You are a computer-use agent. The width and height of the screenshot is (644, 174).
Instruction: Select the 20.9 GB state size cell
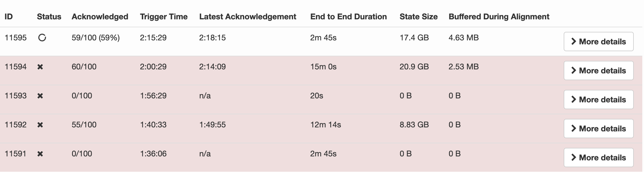414,67
